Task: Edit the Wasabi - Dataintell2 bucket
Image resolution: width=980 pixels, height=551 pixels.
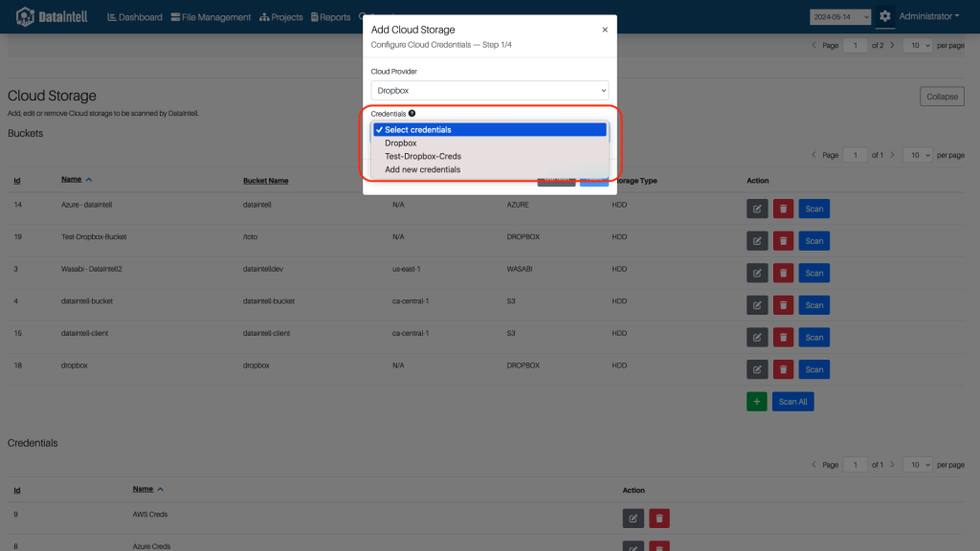Action: click(x=757, y=273)
